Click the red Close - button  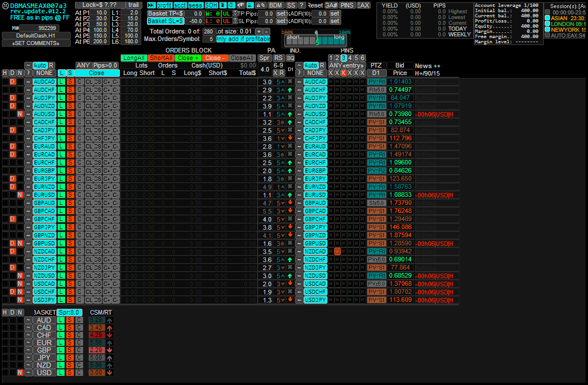click(215, 58)
